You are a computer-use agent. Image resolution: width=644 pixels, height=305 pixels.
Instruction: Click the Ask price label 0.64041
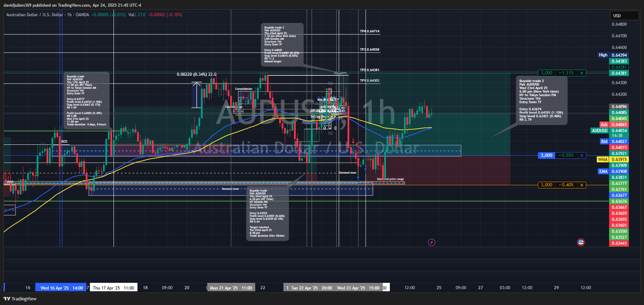pyautogui.click(x=614, y=125)
